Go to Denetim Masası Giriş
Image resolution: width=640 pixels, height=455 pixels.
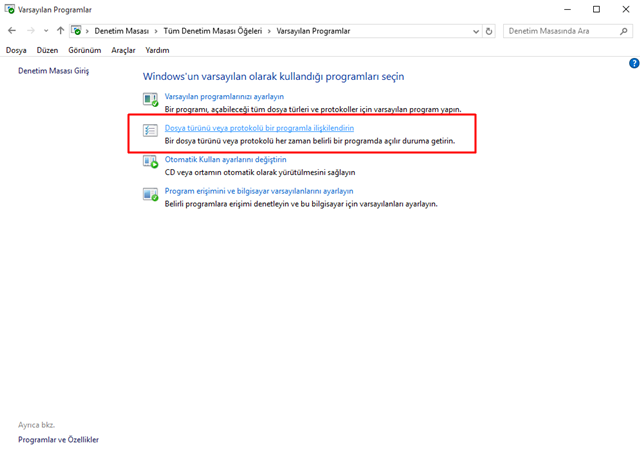[x=53, y=71]
